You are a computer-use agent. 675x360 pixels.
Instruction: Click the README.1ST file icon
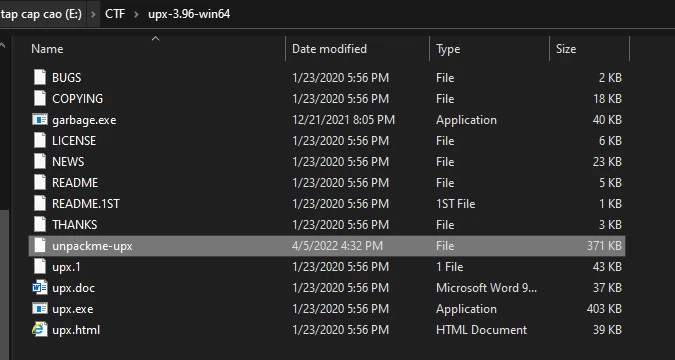tap(40, 204)
